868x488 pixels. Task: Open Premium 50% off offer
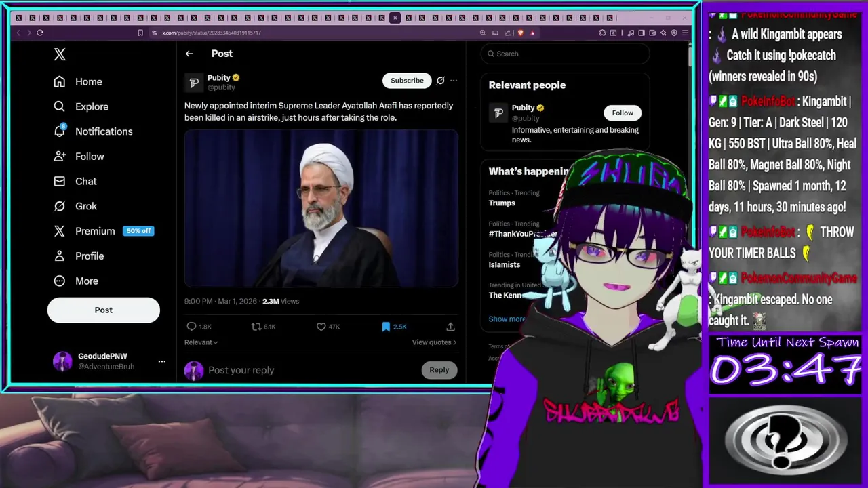point(104,231)
